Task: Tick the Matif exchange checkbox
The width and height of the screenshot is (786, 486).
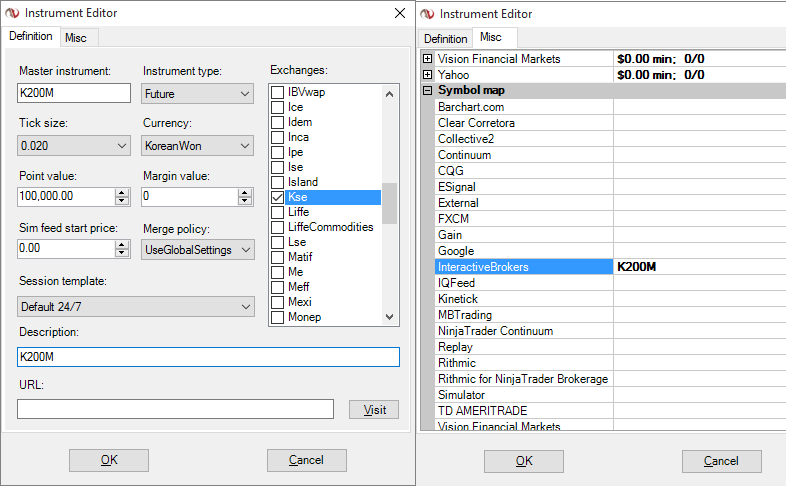Action: point(278,258)
